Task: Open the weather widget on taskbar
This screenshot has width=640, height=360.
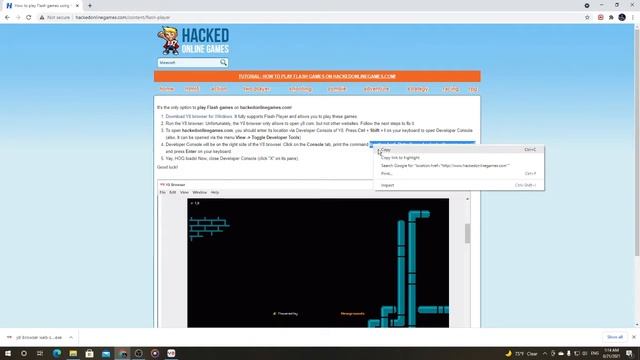Action: point(522,353)
